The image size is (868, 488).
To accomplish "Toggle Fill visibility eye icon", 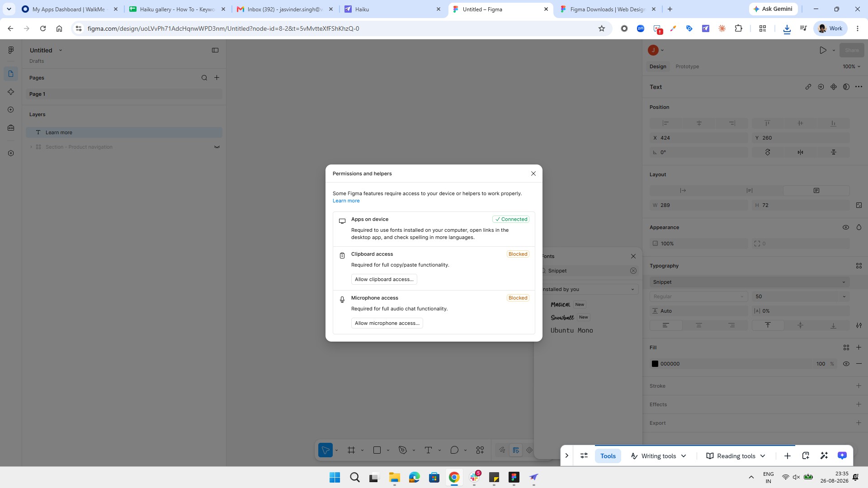I will point(846,364).
